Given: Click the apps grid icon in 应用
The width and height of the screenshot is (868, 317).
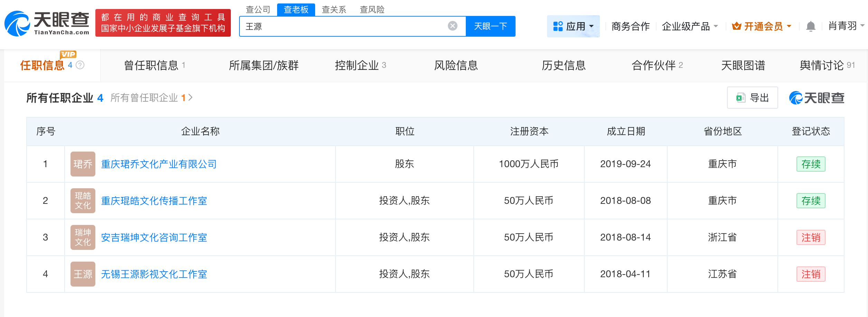Looking at the screenshot, I should click(x=558, y=26).
